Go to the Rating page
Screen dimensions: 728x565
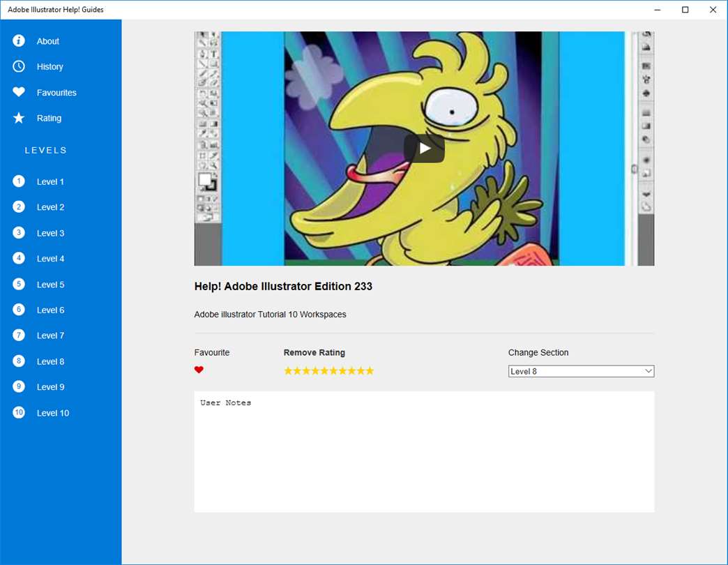pyautogui.click(x=49, y=119)
